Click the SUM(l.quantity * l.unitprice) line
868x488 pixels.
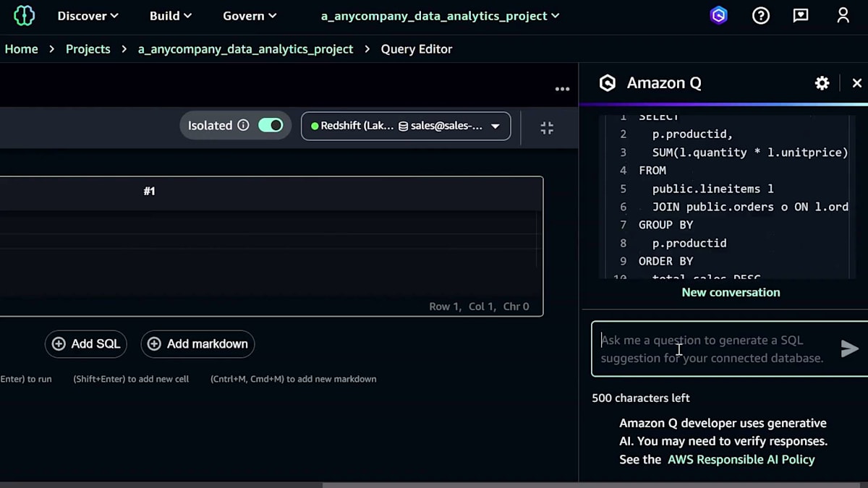point(750,153)
